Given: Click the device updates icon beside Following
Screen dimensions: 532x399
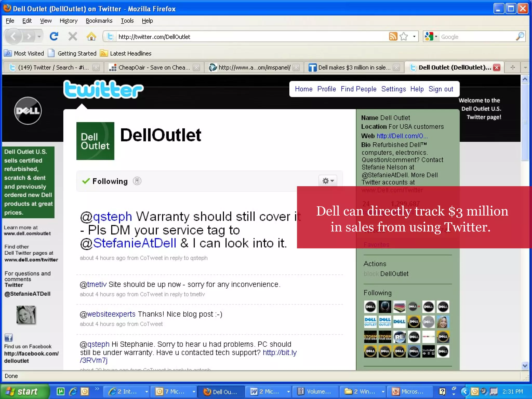Looking at the screenshot, I should 137,181.
